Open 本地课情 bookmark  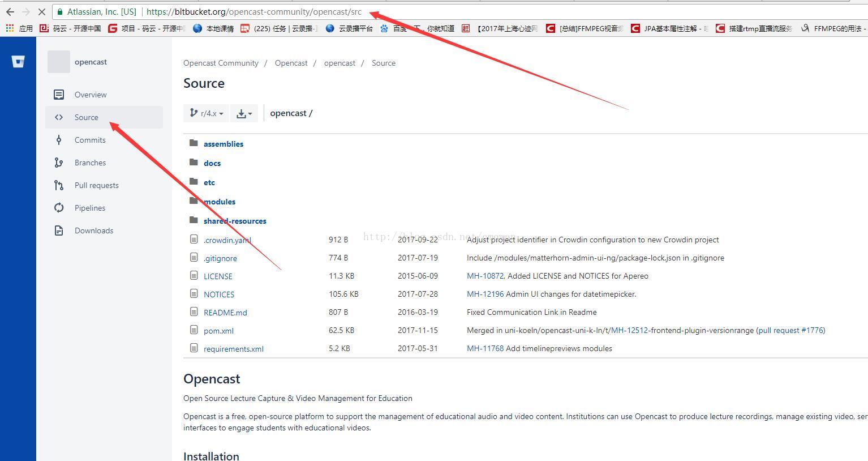pos(213,28)
